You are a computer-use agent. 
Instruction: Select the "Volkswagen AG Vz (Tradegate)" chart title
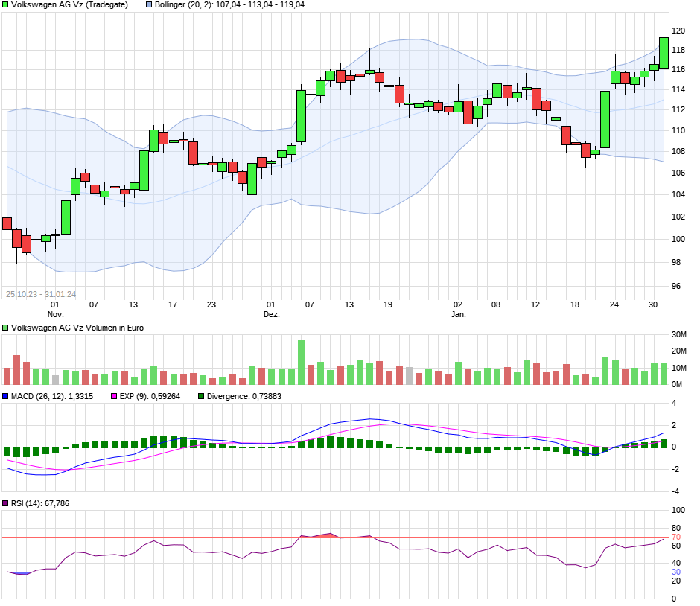click(x=70, y=5)
